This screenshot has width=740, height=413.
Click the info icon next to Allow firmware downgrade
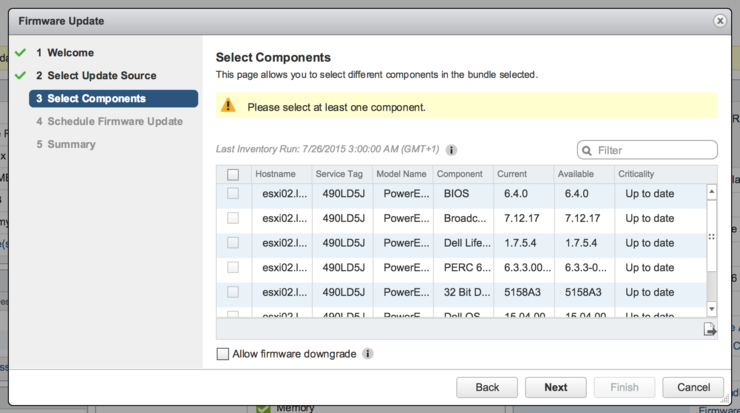[x=368, y=354]
